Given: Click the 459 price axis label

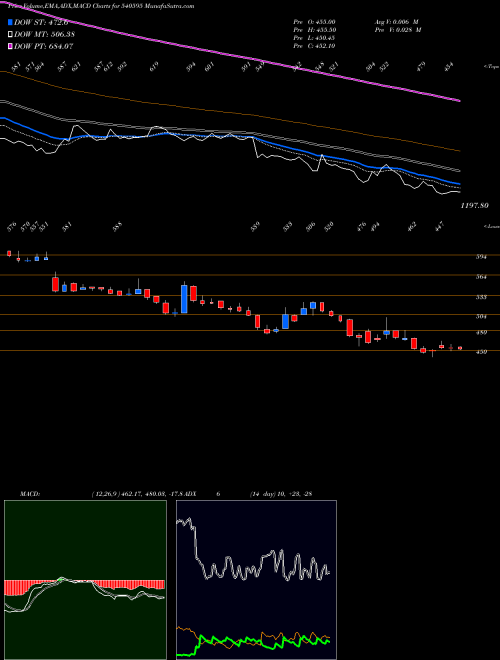Looking at the screenshot, I should 481,352.
